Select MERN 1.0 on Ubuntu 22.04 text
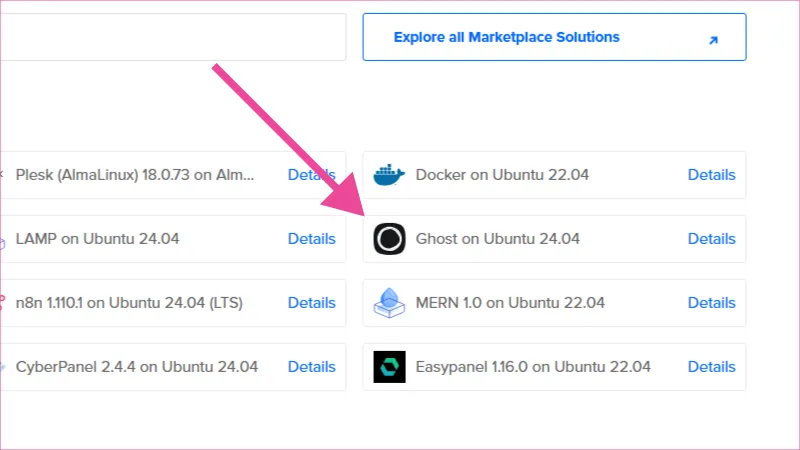Viewport: 800px width, 450px height. (510, 303)
